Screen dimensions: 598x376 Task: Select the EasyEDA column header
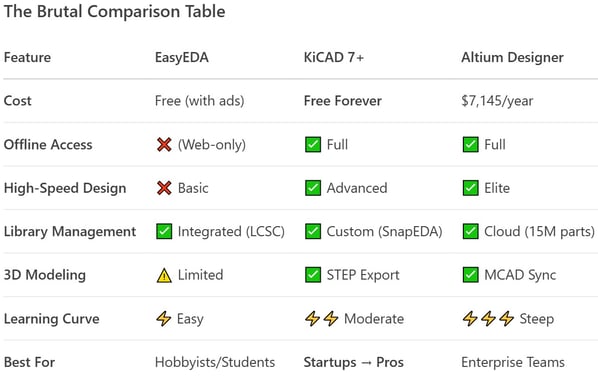pos(182,58)
